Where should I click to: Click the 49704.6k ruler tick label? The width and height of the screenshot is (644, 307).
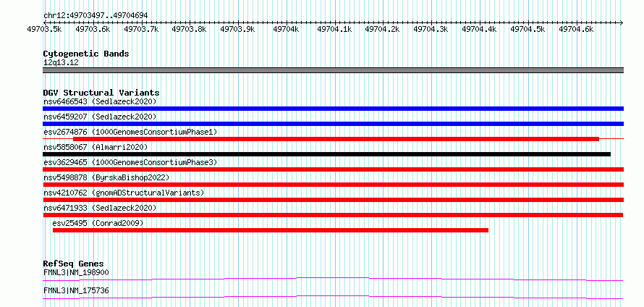click(576, 29)
